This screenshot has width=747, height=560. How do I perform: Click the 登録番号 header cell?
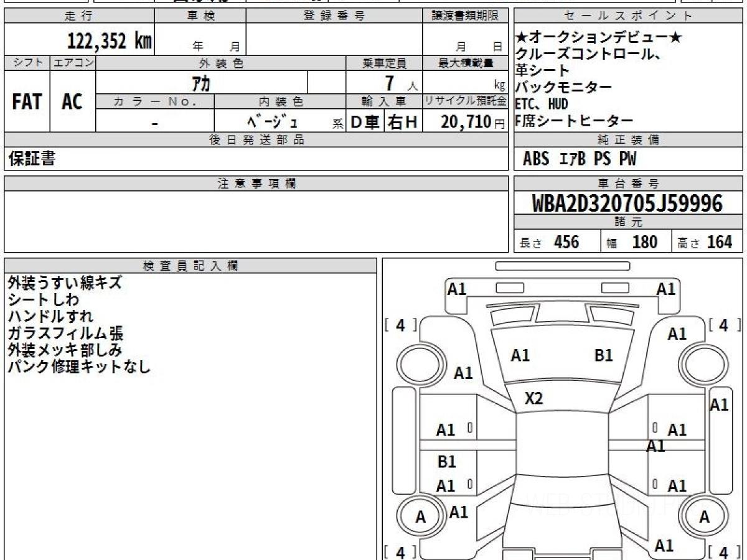pos(334,16)
